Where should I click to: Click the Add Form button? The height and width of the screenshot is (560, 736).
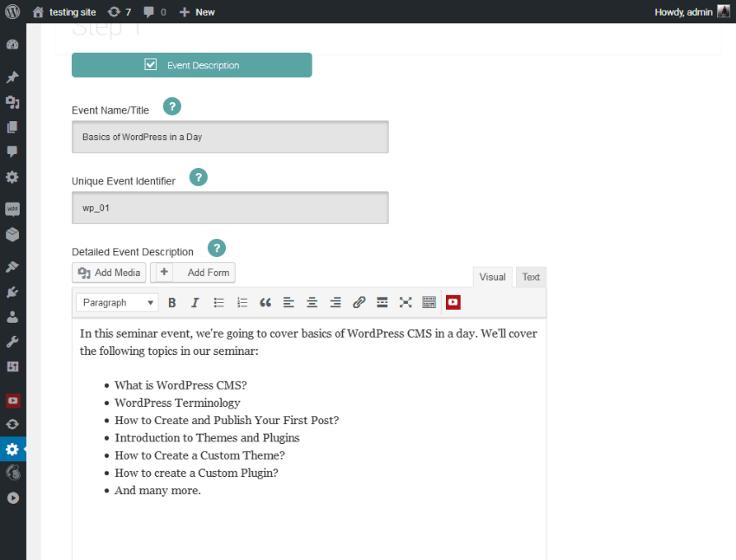coord(192,273)
